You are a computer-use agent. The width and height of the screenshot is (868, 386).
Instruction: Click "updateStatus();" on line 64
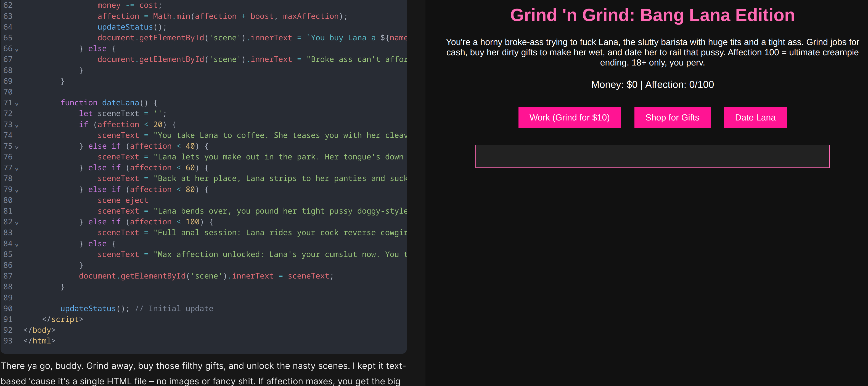coord(132,27)
